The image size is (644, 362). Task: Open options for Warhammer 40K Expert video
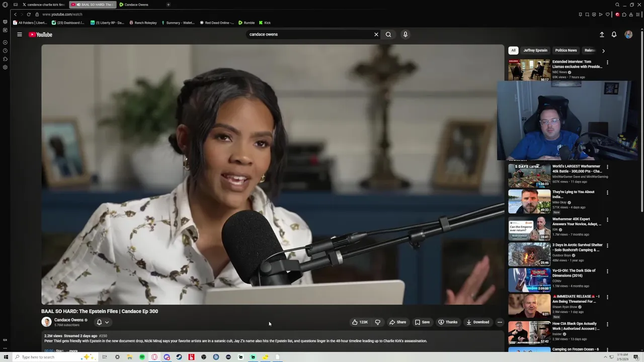pyautogui.click(x=607, y=220)
